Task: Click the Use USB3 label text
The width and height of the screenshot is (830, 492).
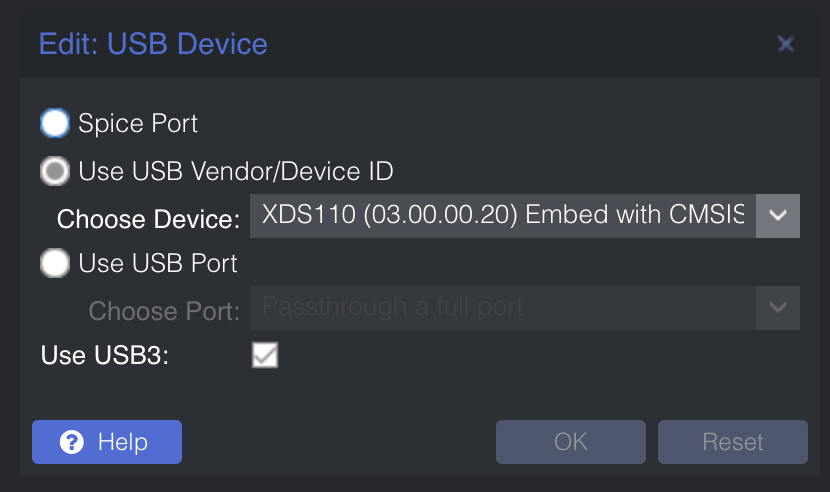Action: (105, 355)
